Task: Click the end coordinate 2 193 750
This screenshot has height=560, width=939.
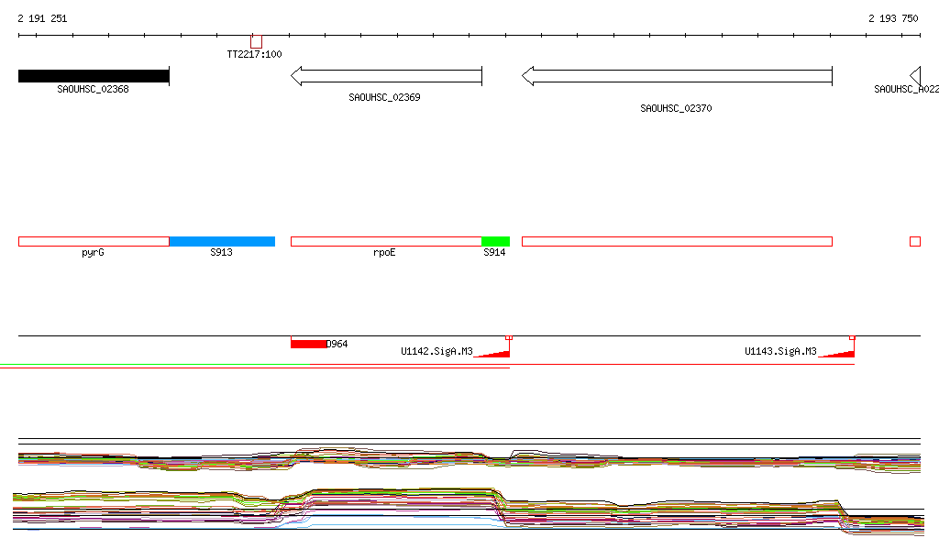Action: point(893,18)
